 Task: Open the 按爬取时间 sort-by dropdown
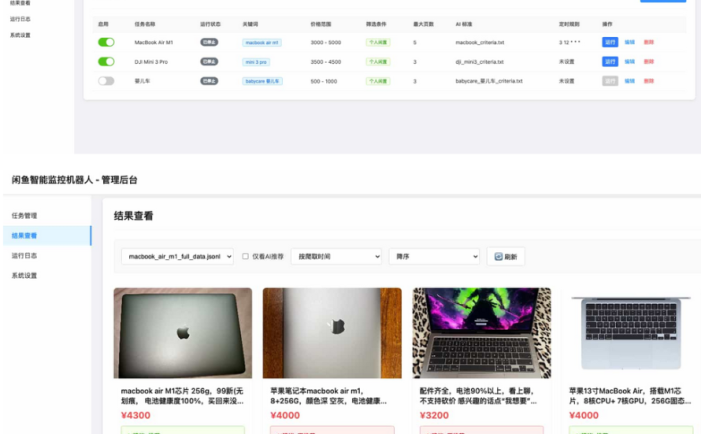pyautogui.click(x=336, y=257)
